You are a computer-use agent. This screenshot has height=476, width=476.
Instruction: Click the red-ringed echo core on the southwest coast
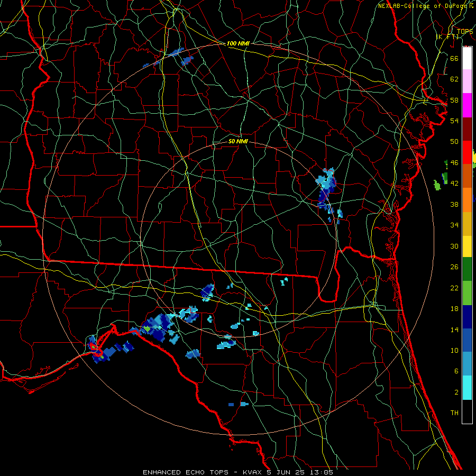(x=93, y=346)
